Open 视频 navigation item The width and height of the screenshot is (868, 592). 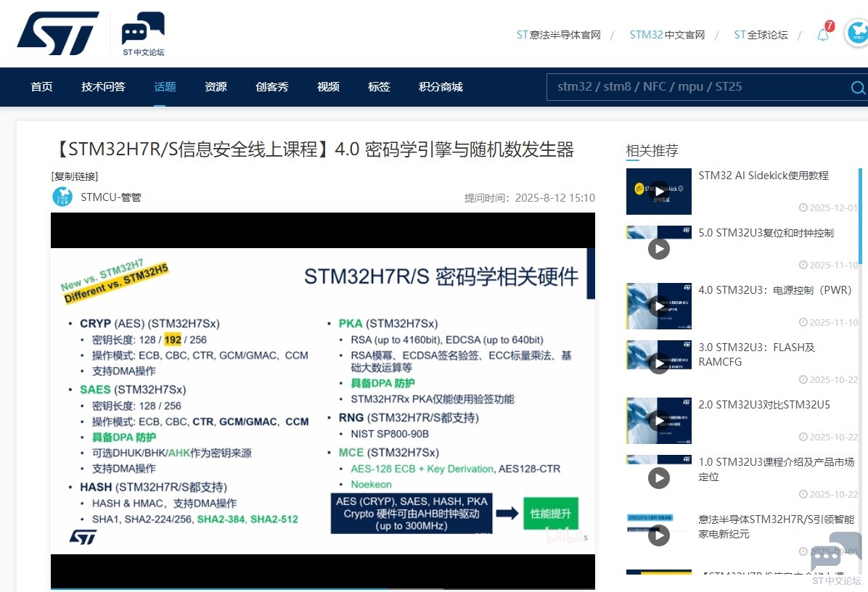click(328, 87)
